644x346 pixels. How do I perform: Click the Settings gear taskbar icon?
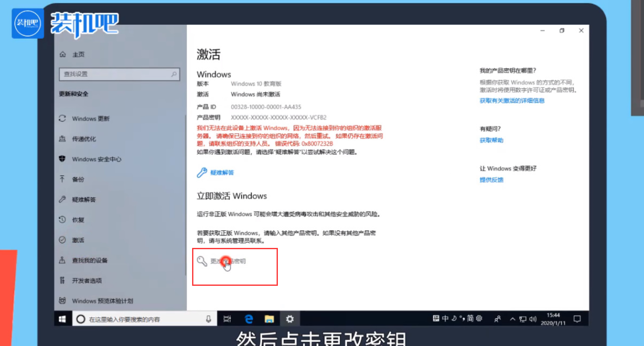tap(290, 319)
